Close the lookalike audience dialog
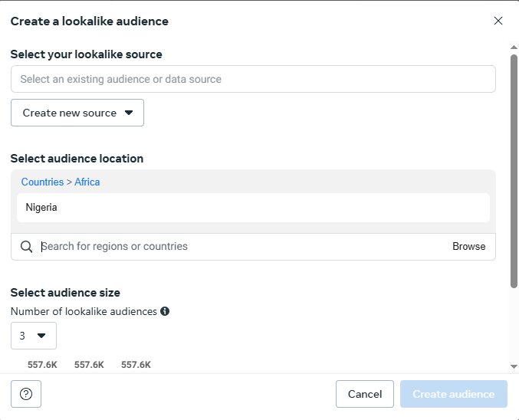The width and height of the screenshot is (519, 420). (498, 21)
